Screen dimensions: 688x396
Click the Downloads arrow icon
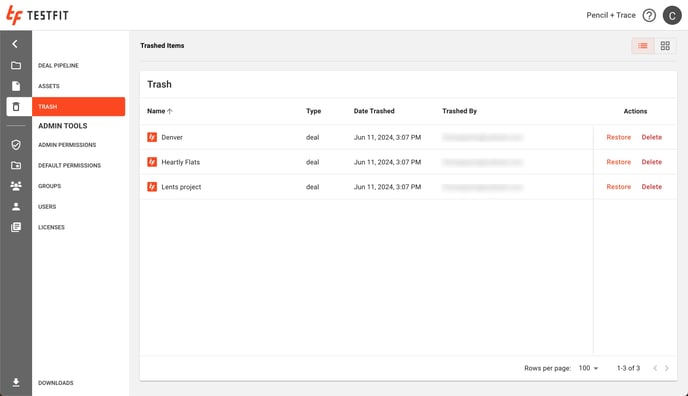16,382
